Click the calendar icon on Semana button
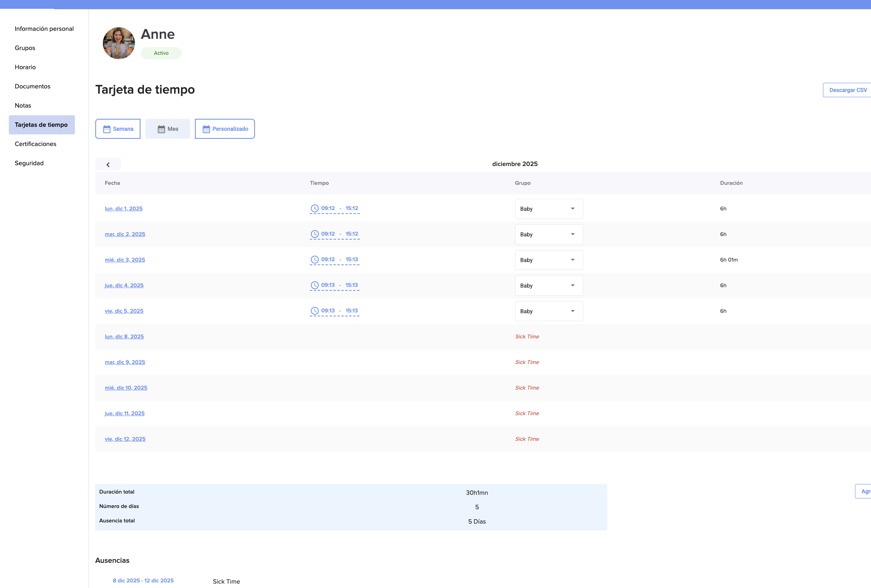Viewport: 871px width, 588px height. 107,129
